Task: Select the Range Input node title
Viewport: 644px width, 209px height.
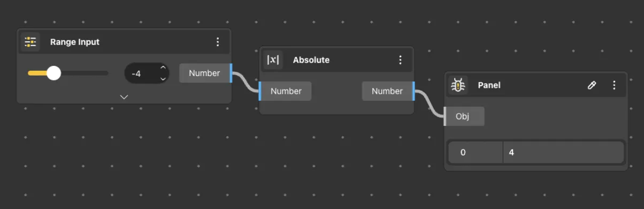Action: tap(75, 42)
